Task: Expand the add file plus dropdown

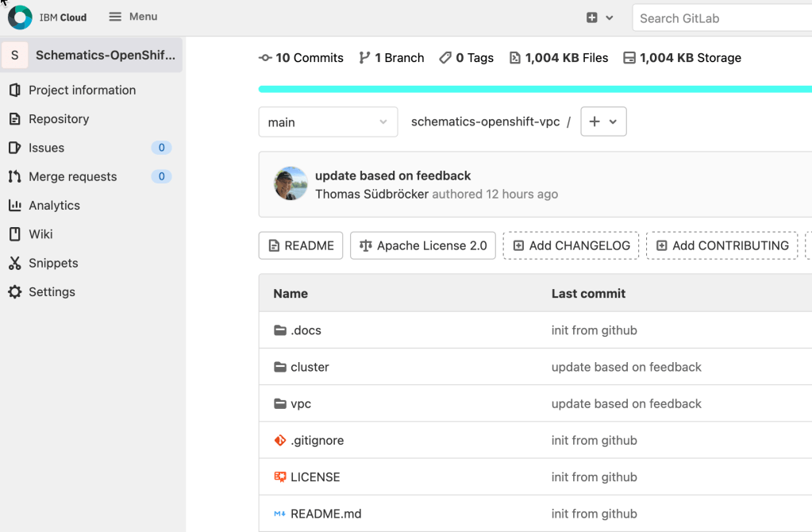Action: click(603, 122)
